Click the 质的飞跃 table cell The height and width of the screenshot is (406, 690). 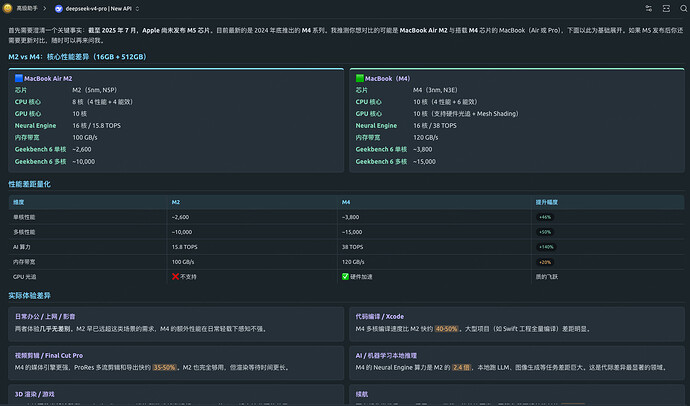547,277
